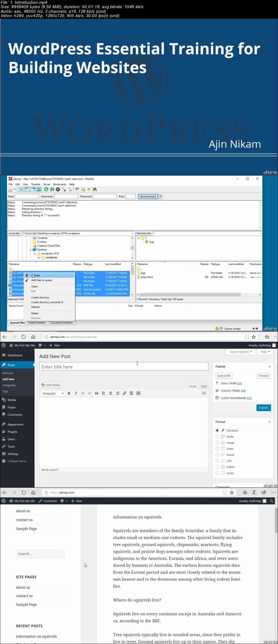The width and height of the screenshot is (278, 644).
Task: Select the Standard post format
Action: pyautogui.click(x=217, y=431)
